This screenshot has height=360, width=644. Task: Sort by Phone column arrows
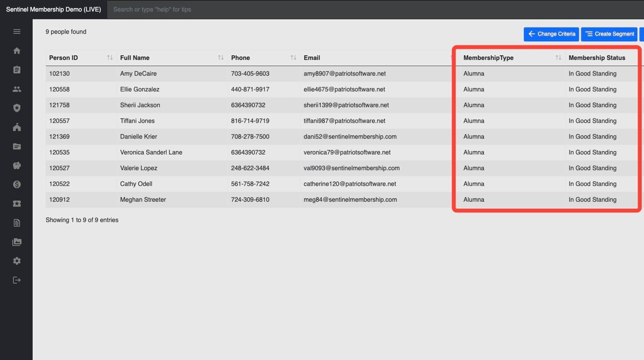(293, 58)
